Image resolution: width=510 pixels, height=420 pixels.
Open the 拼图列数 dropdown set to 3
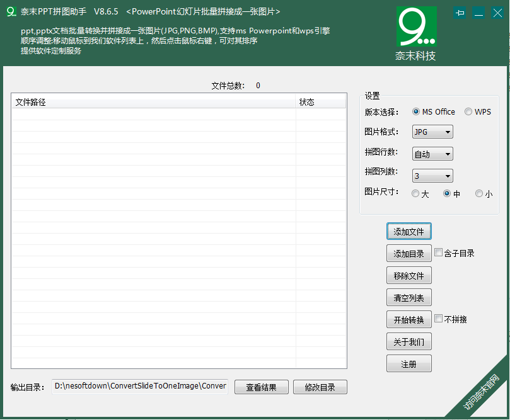(432, 175)
